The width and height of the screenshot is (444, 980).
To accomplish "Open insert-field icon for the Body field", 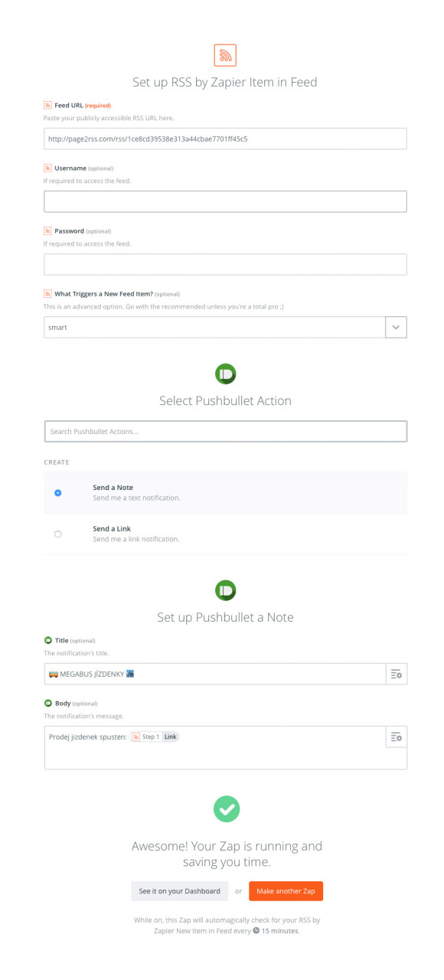I will tap(396, 737).
